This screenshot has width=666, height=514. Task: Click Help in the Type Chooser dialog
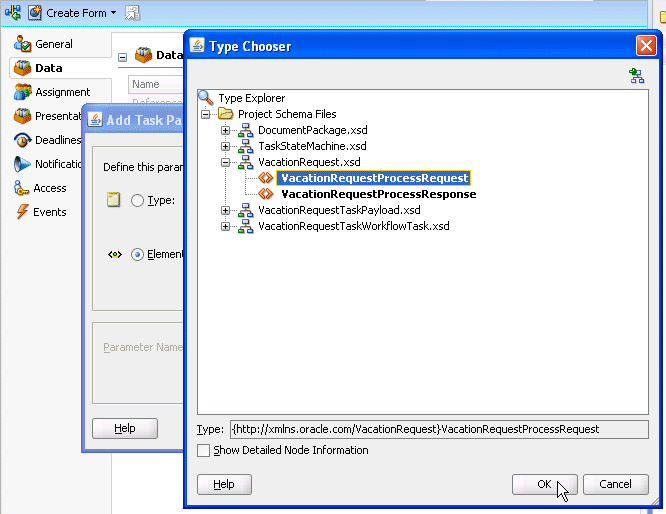224,484
